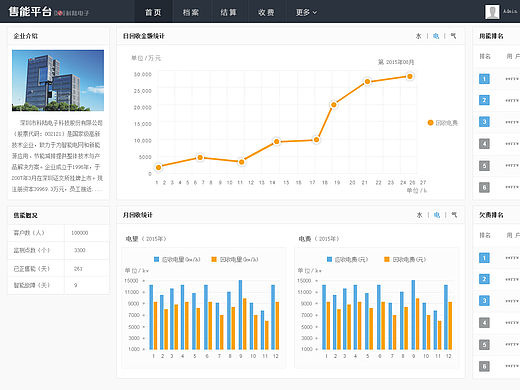Click line chart point above day 21
The image size is (520, 390).
367,82
